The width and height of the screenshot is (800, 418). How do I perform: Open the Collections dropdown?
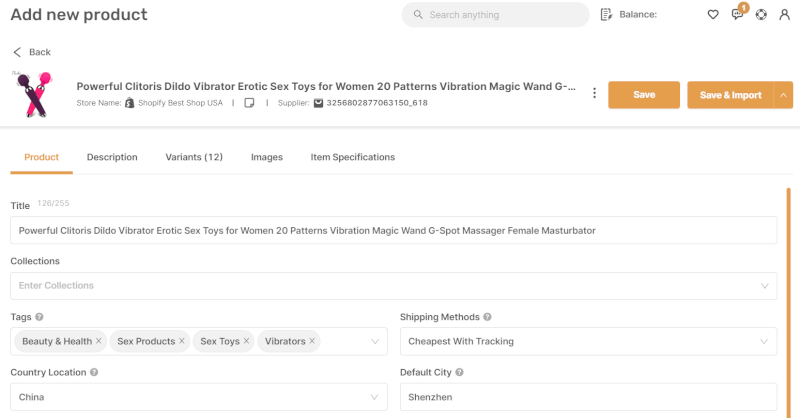tap(393, 286)
